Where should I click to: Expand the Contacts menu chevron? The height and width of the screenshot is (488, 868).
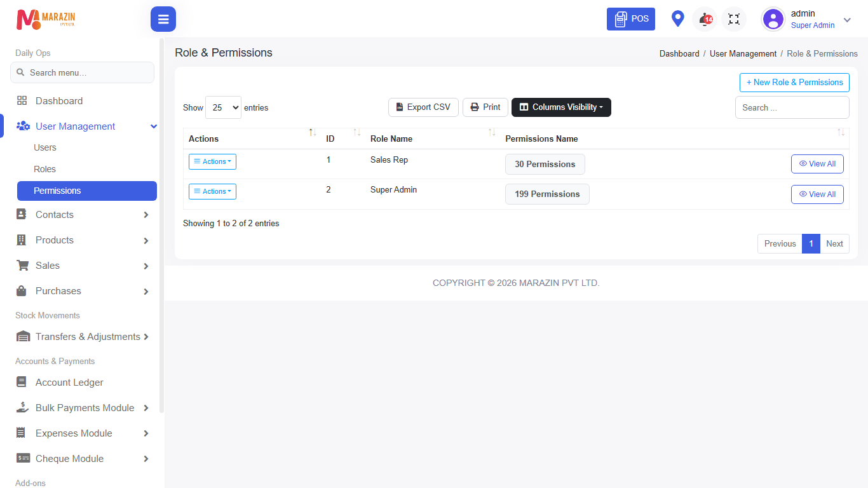[x=146, y=215]
